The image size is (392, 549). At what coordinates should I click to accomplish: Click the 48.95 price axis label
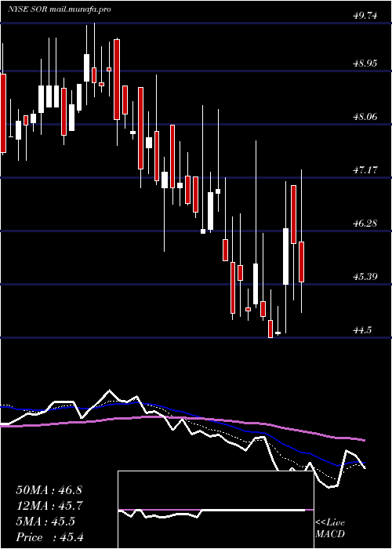click(365, 64)
